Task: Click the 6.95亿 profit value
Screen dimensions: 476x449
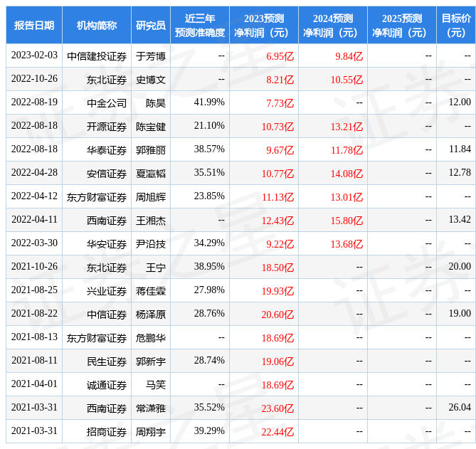Action: click(x=280, y=56)
